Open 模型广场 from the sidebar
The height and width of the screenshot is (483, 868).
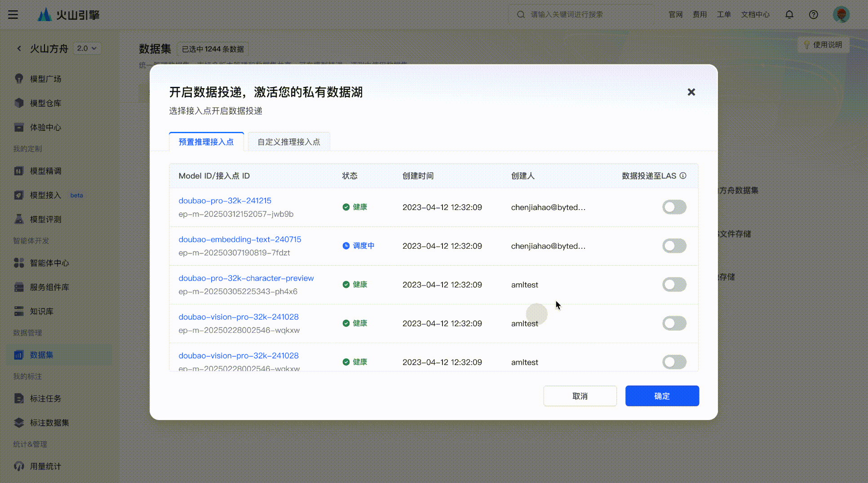pyautogui.click(x=45, y=79)
